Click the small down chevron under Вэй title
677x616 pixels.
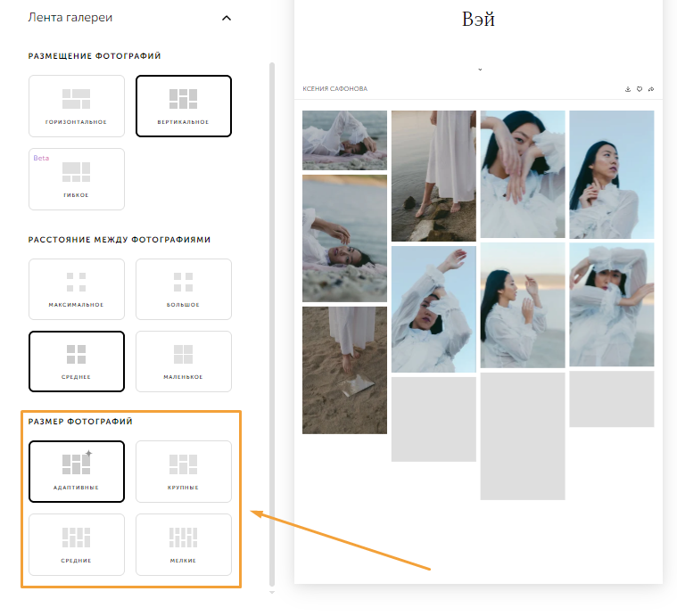480,70
